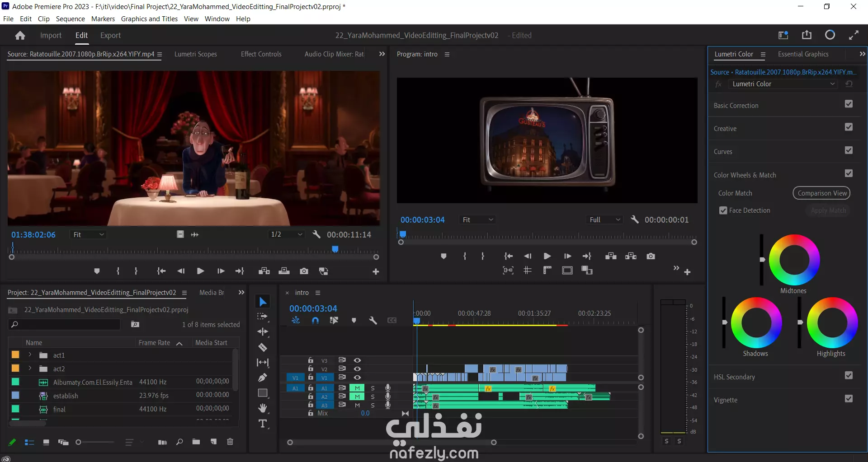The image size is (868, 462).
Task: Toggle HSL Secondary checkbox
Action: tap(849, 375)
